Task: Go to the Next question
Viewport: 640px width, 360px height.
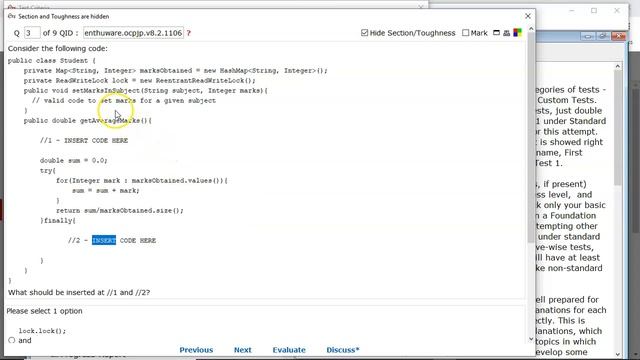Action: pyautogui.click(x=243, y=350)
